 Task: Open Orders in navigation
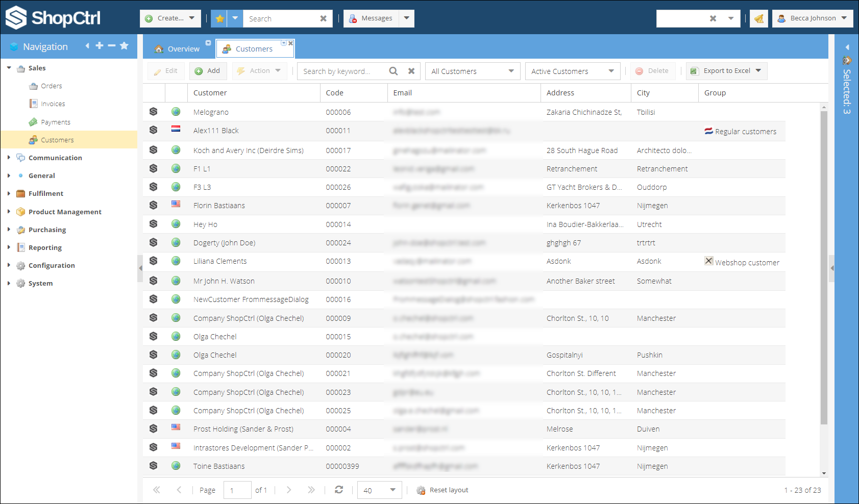[x=52, y=86]
